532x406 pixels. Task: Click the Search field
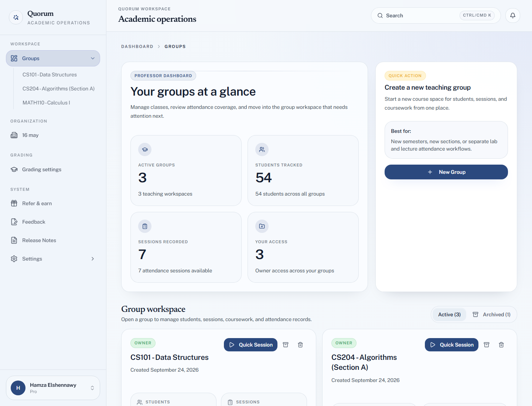436,16
